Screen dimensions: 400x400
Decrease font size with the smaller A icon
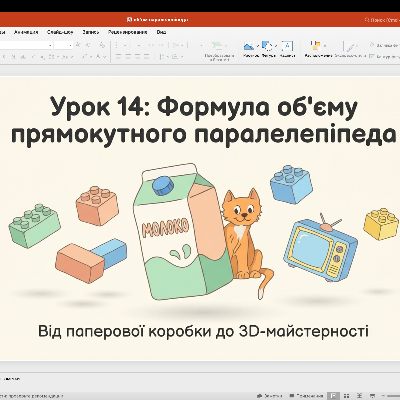pos(88,45)
